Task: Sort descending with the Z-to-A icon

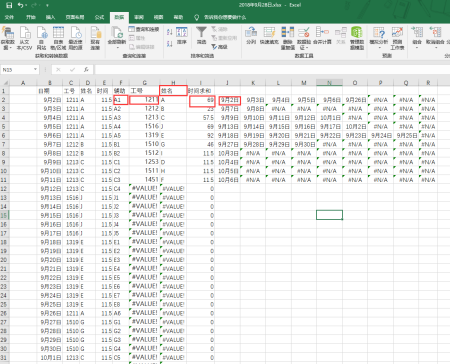Action: [170, 43]
